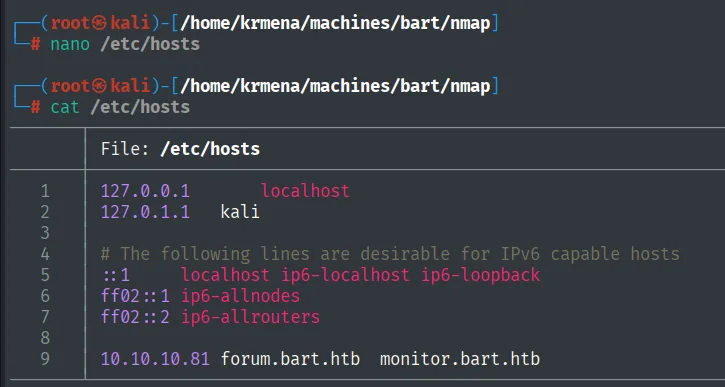Viewport: 725px width, 387px height.
Task: Click the 'nano /etc/hosts' command text
Action: tap(125, 44)
